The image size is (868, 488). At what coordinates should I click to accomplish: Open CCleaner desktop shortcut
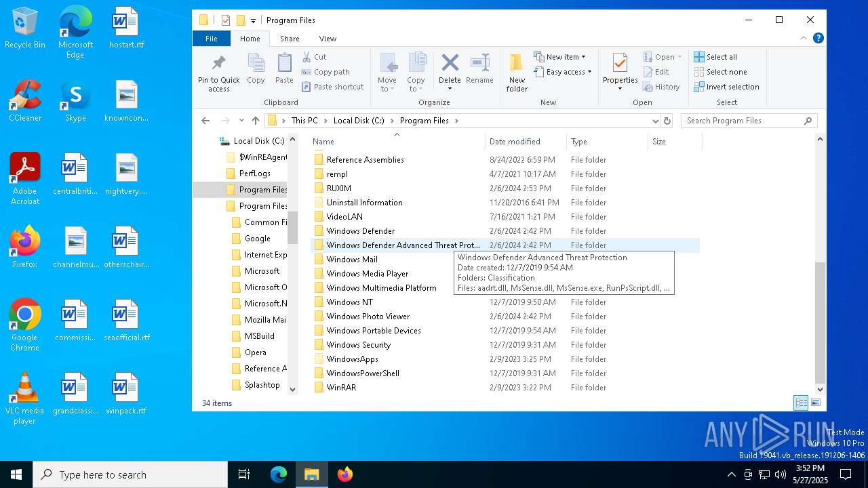coord(24,102)
